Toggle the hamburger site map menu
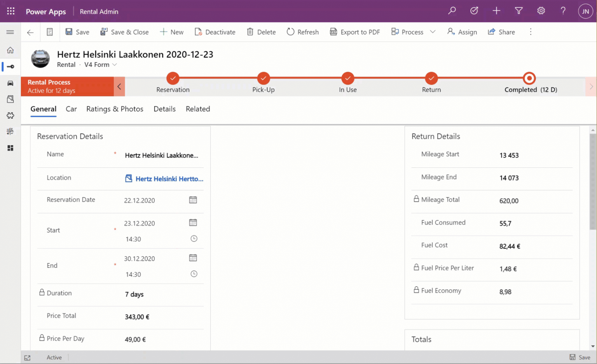The height and width of the screenshot is (364, 597). point(10,32)
